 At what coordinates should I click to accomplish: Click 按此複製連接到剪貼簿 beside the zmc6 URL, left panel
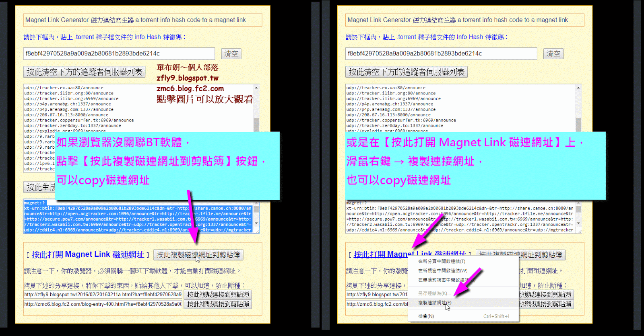(218, 304)
